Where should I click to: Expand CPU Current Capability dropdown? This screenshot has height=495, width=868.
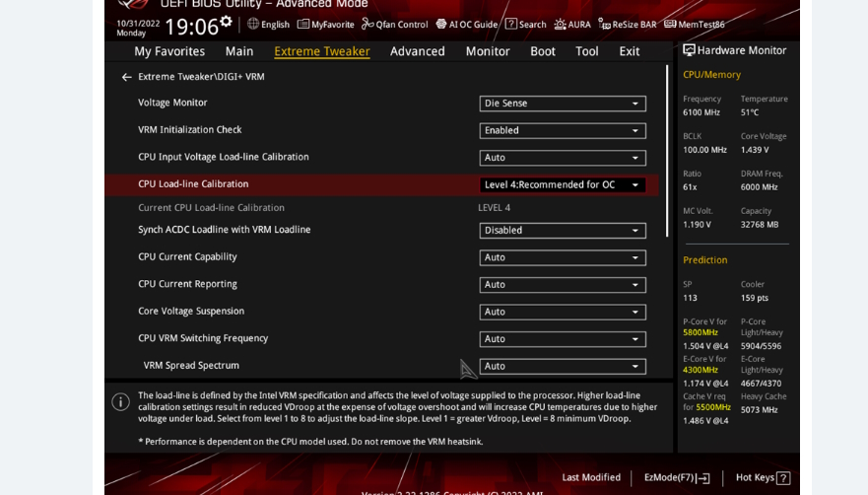[x=563, y=257]
